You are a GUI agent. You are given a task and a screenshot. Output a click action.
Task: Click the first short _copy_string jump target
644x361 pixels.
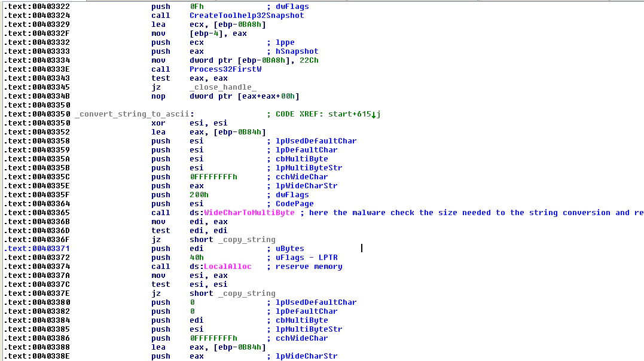232,240
